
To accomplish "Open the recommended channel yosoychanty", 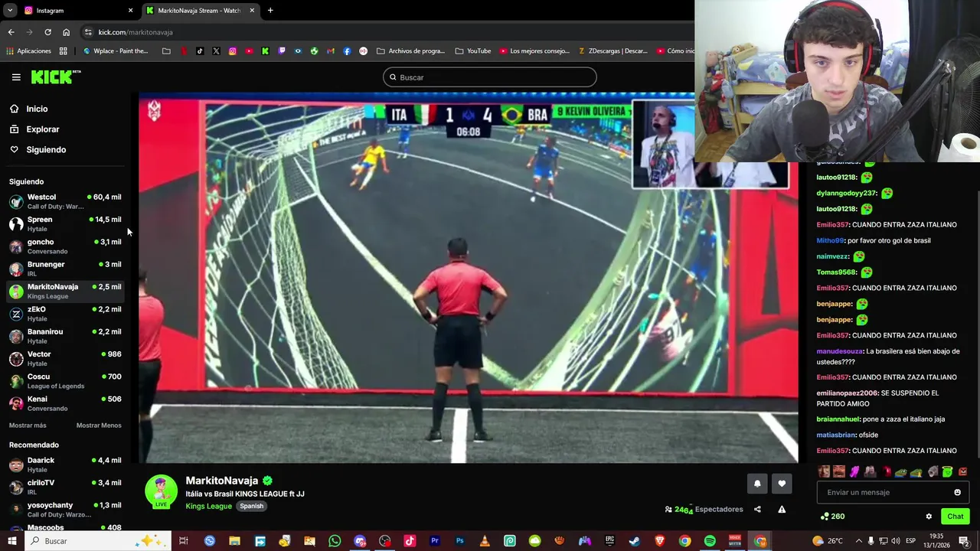I will (x=65, y=510).
